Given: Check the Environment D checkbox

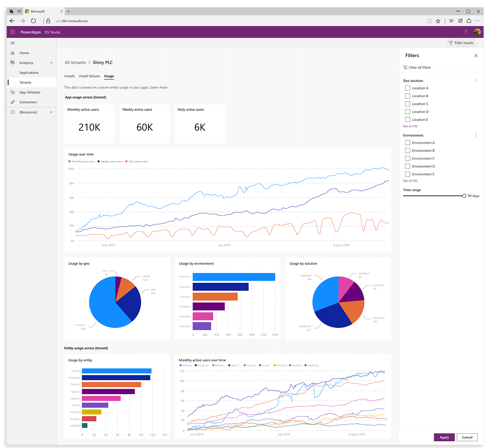Looking at the screenshot, I should [x=408, y=166].
